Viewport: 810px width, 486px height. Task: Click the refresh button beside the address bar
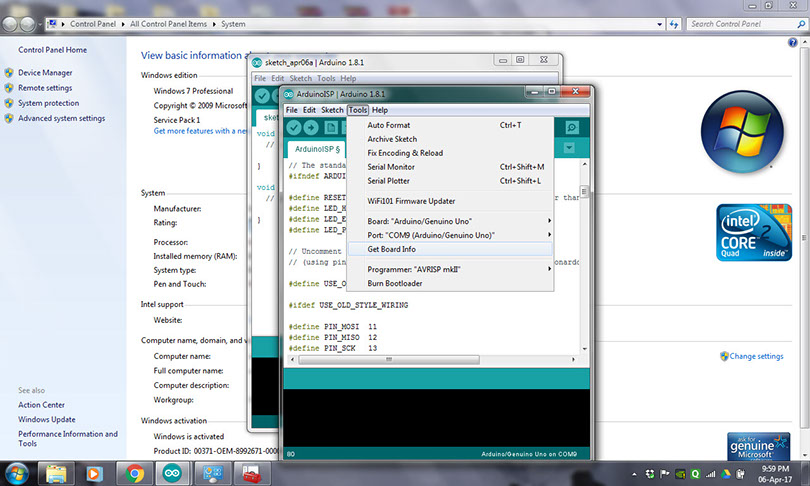[x=674, y=24]
